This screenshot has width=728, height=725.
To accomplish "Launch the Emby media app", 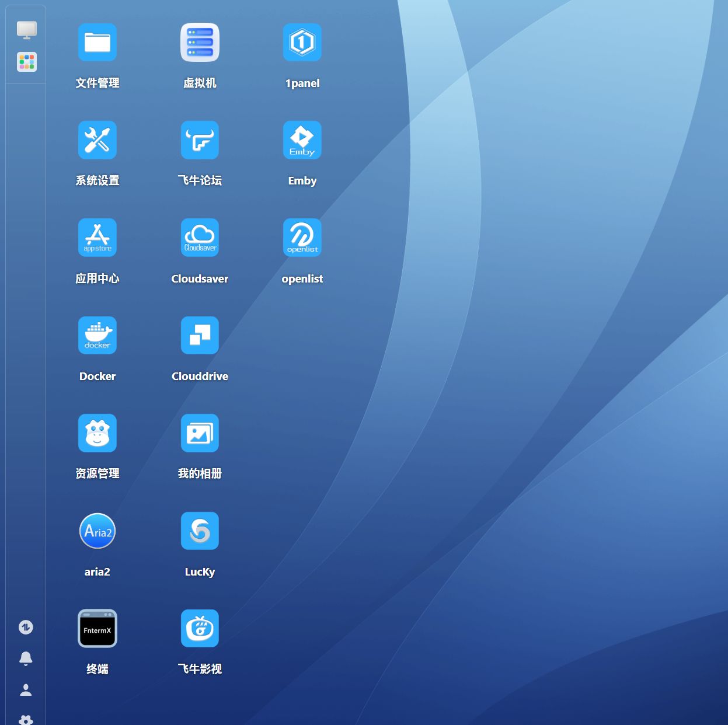I will [x=302, y=140].
